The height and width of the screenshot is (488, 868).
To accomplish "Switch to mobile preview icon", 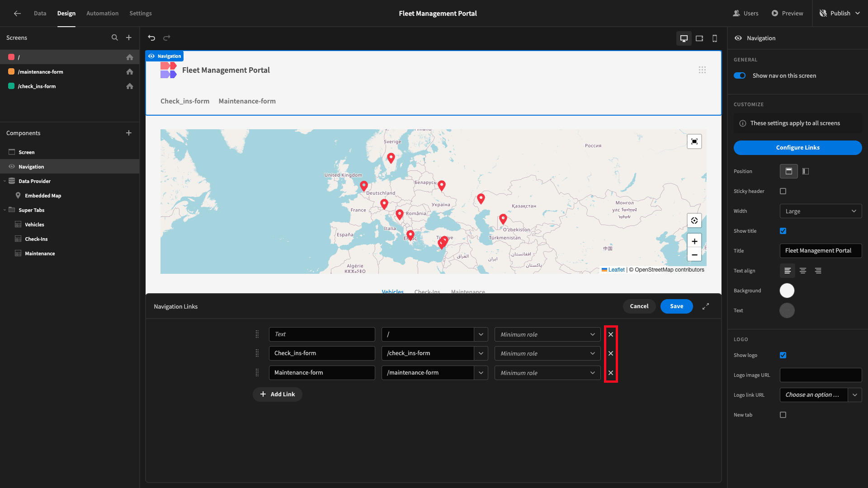I will pos(715,38).
